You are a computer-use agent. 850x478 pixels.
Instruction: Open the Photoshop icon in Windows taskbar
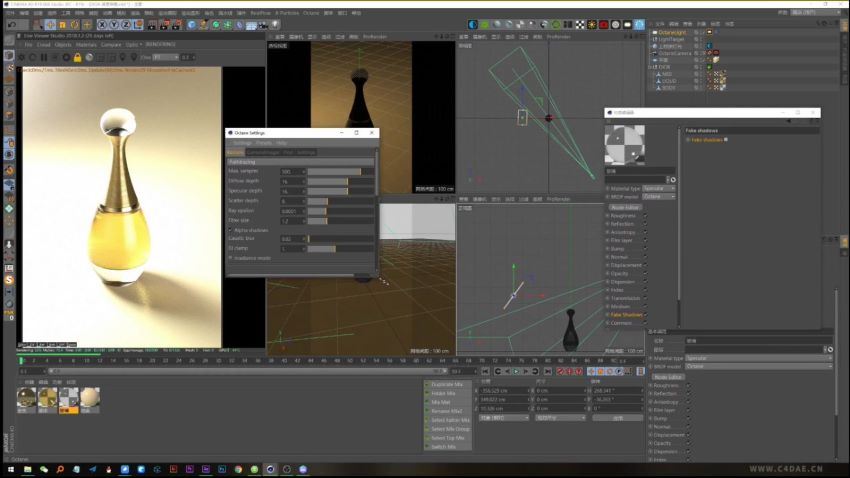click(x=222, y=469)
